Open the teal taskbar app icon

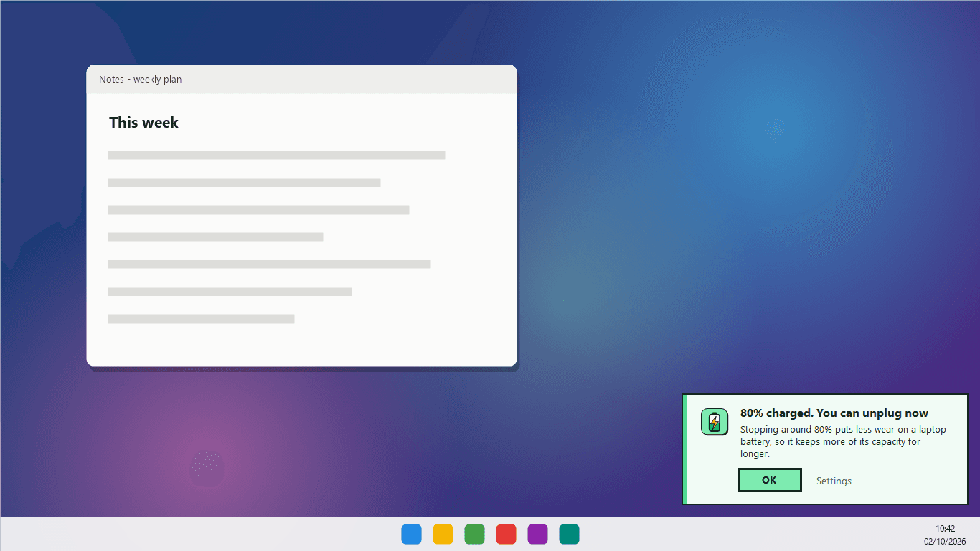[569, 534]
